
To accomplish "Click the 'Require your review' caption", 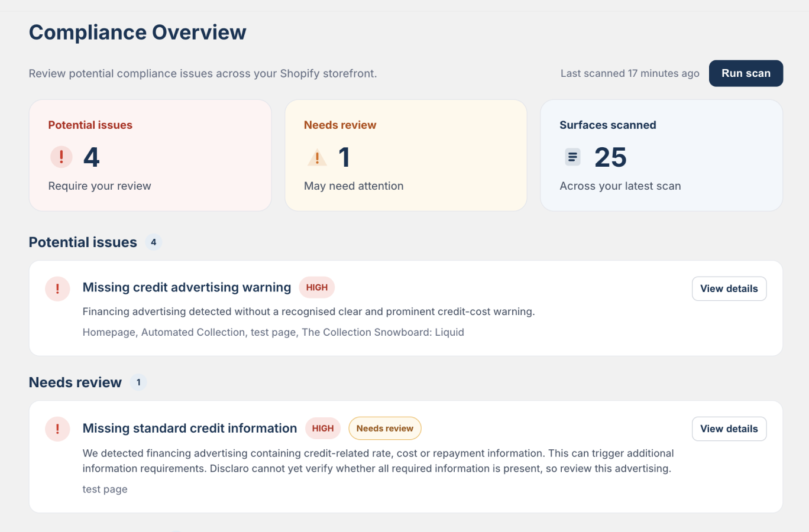I will click(x=99, y=186).
